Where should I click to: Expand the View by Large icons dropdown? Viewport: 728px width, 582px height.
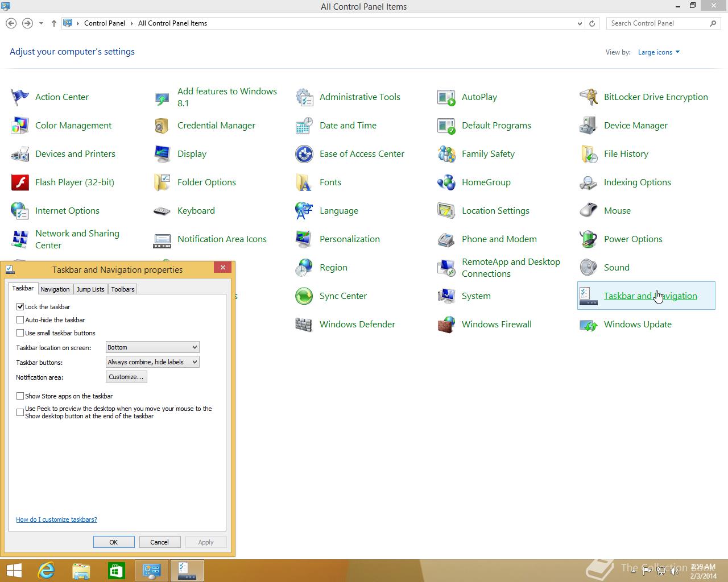tap(659, 52)
